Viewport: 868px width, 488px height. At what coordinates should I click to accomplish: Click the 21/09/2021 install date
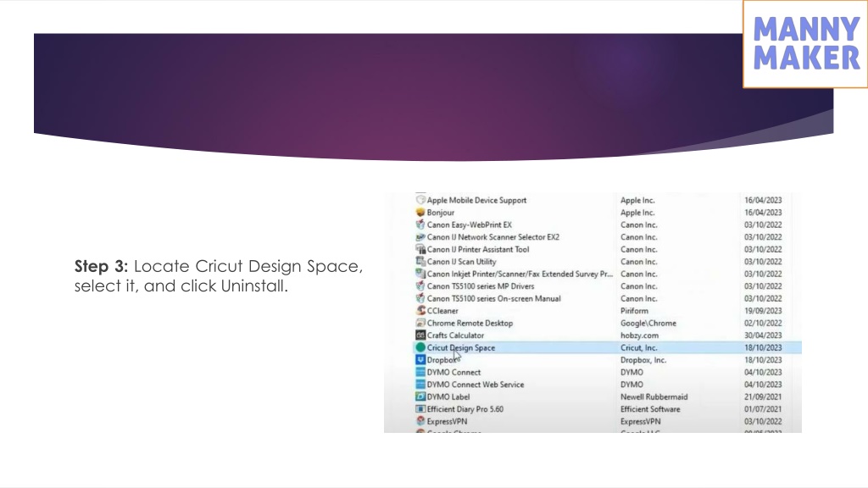[x=763, y=396]
